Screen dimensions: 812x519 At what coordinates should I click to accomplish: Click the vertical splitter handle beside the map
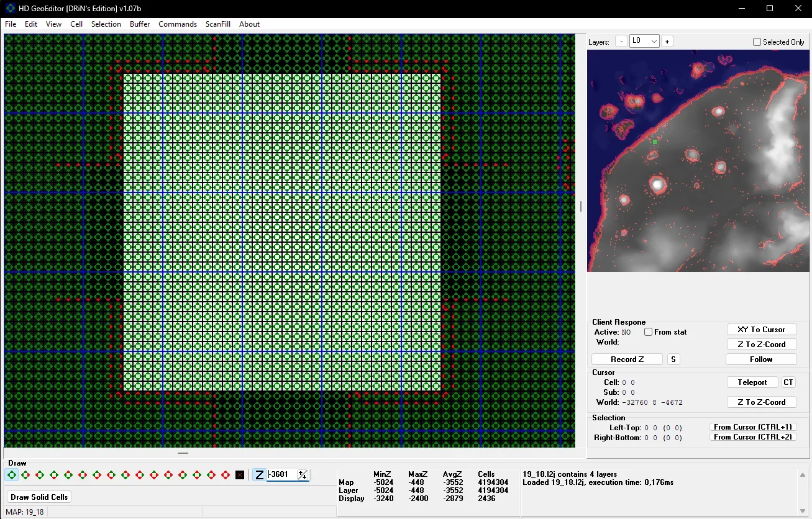[x=581, y=206]
